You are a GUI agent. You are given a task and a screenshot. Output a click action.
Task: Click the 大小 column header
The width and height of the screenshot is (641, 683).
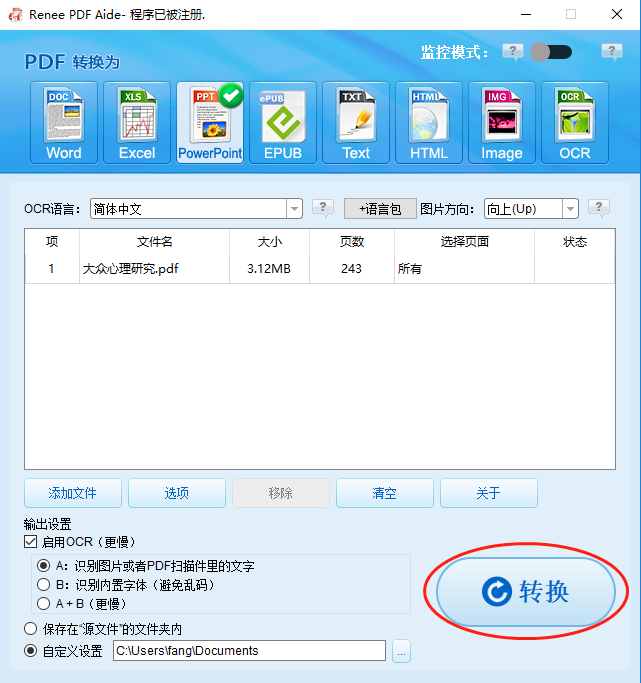[270, 242]
